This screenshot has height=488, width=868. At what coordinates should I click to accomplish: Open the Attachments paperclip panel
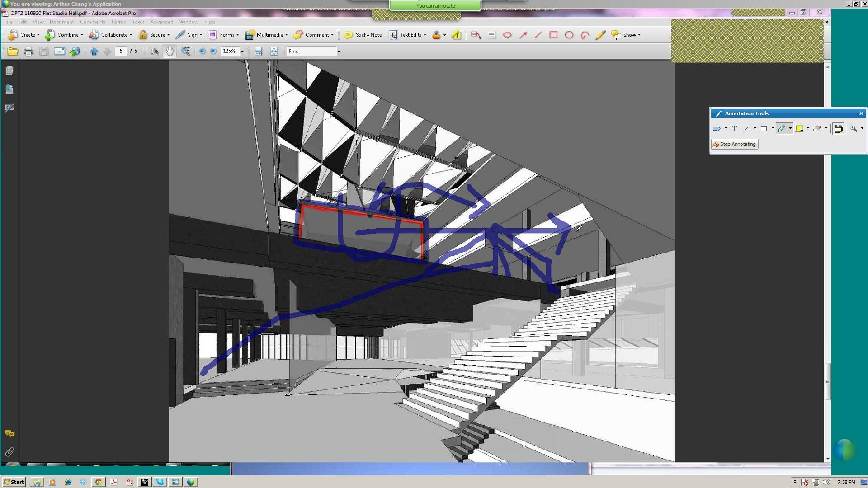(x=9, y=452)
